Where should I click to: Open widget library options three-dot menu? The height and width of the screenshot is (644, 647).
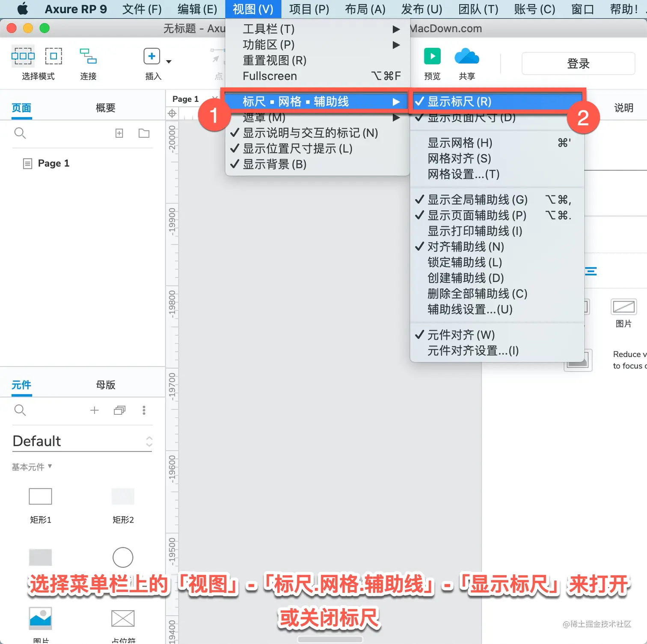pyautogui.click(x=144, y=411)
